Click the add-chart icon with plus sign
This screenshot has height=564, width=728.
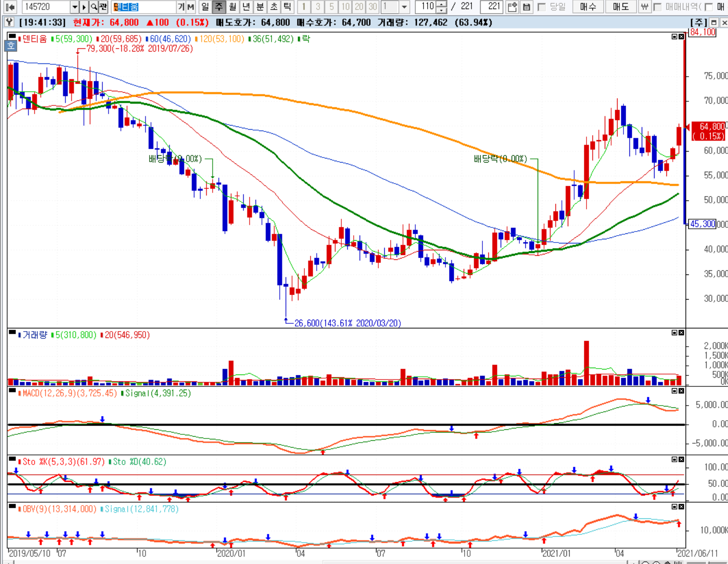pos(513,7)
